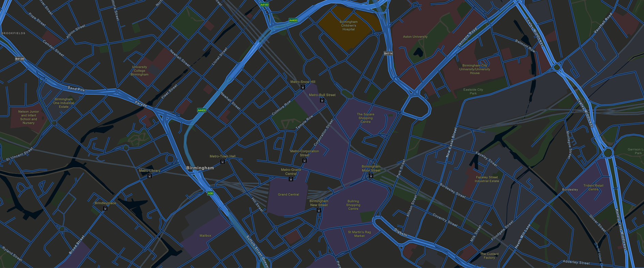The height and width of the screenshot is (268, 644).
Task: Click the Bullring Shopping Centre label
Action: coord(353,205)
